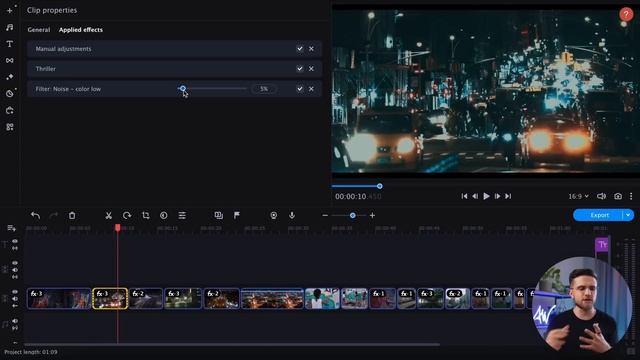The height and width of the screenshot is (360, 640).
Task: Expand the Export options arrow
Action: point(628,215)
